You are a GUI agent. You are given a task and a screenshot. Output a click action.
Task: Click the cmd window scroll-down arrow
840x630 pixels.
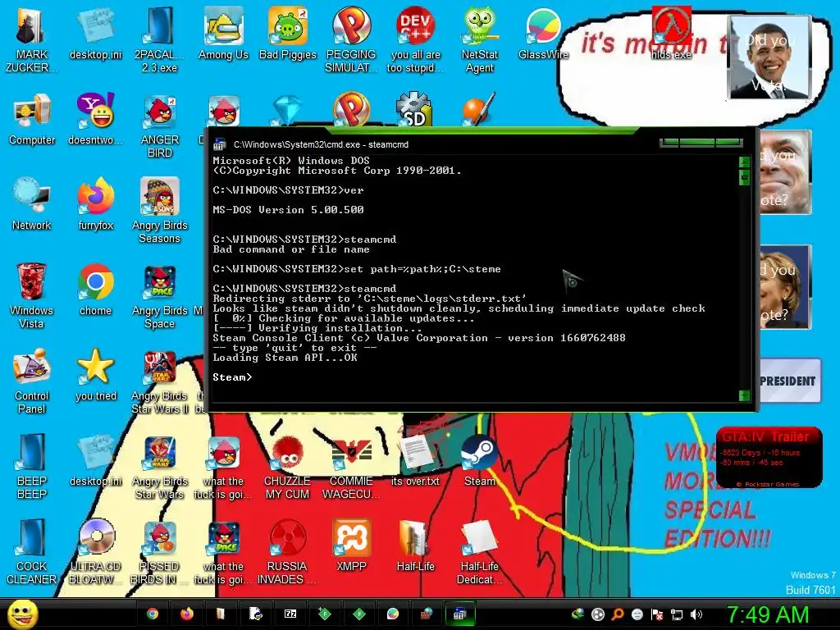[744, 396]
